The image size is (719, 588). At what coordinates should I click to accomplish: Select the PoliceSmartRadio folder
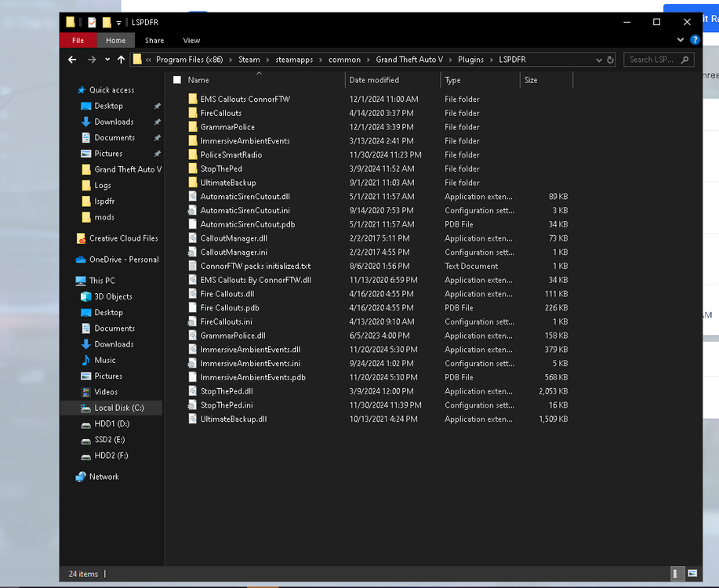[231, 154]
